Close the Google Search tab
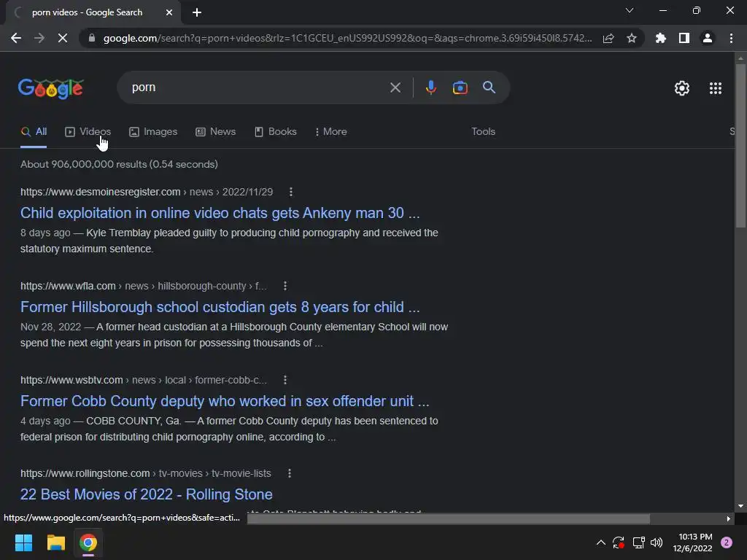The width and height of the screenshot is (747, 560). pyautogui.click(x=169, y=12)
